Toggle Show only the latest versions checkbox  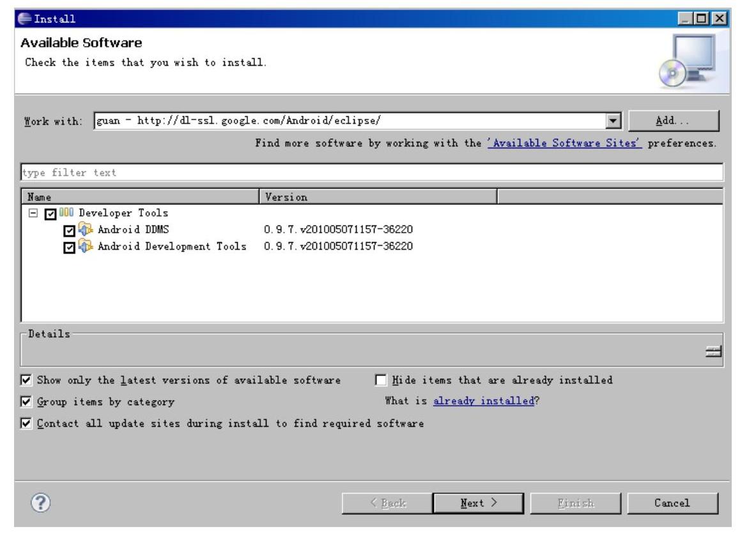tap(26, 380)
